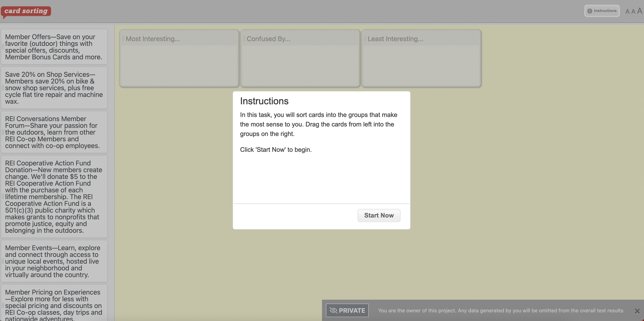Image resolution: width=644 pixels, height=321 pixels.
Task: Click the Member Events card
Action: click(54, 261)
